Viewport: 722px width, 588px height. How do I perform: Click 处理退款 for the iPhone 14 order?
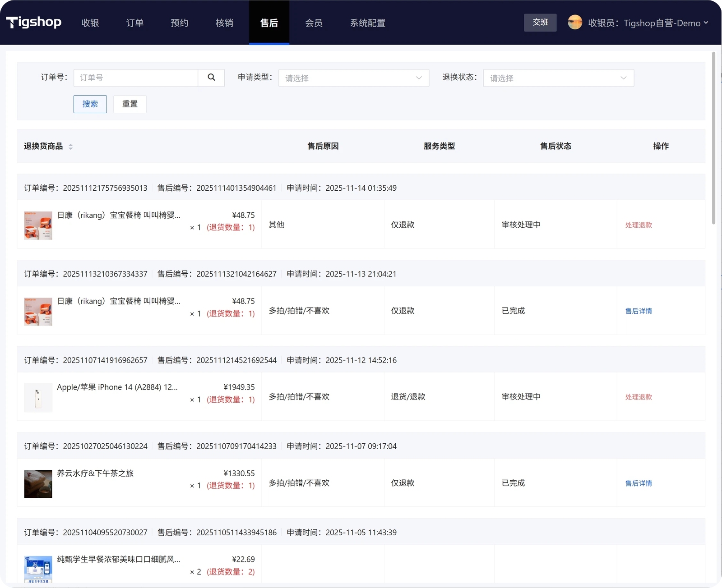(638, 397)
